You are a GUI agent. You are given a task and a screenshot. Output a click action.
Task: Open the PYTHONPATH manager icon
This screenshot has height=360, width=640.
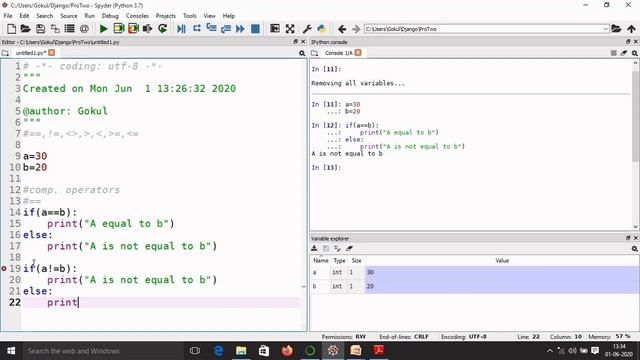pos(322,29)
